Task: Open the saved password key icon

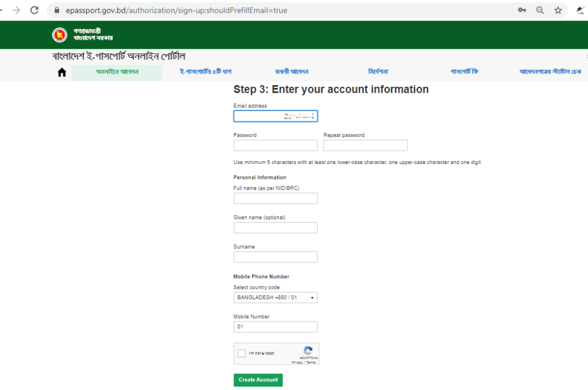Action: coord(522,10)
